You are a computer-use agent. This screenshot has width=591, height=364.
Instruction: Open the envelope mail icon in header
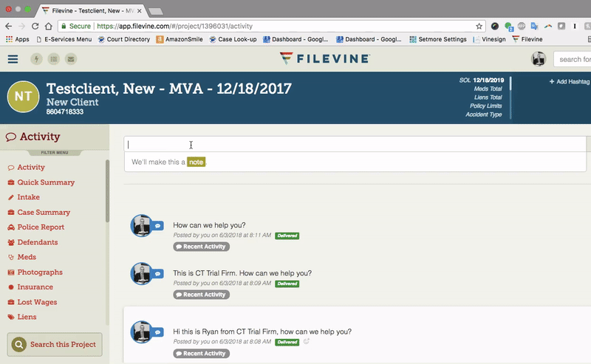(x=71, y=59)
